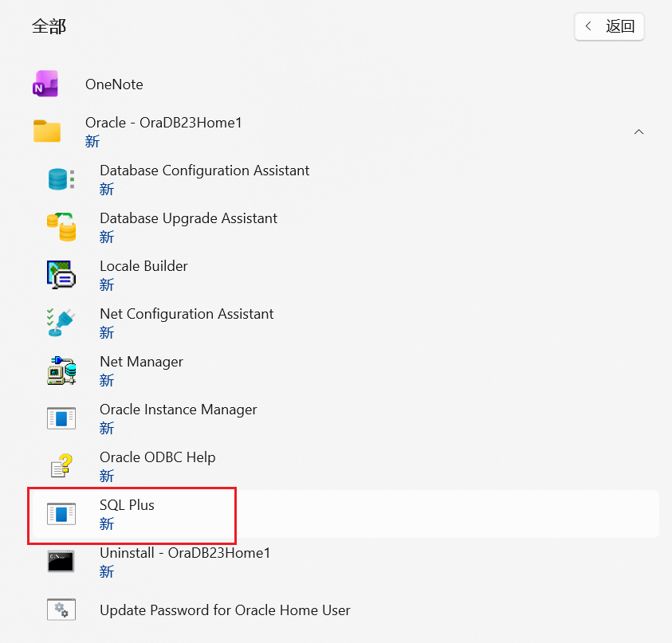Click Net Configuration Assistant label
The image size is (672, 643).
187,314
